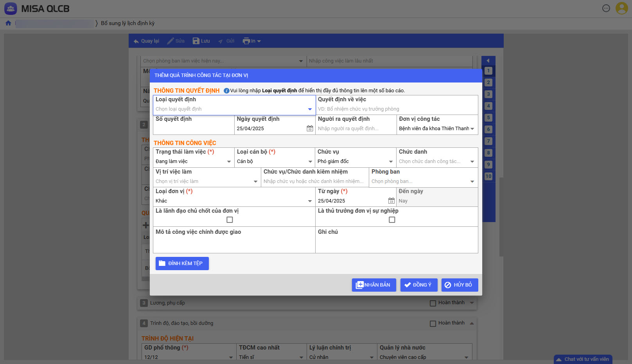The image size is (632, 364).
Task: Click the info icon beside Thông tin quyết định
Action: coord(226,91)
